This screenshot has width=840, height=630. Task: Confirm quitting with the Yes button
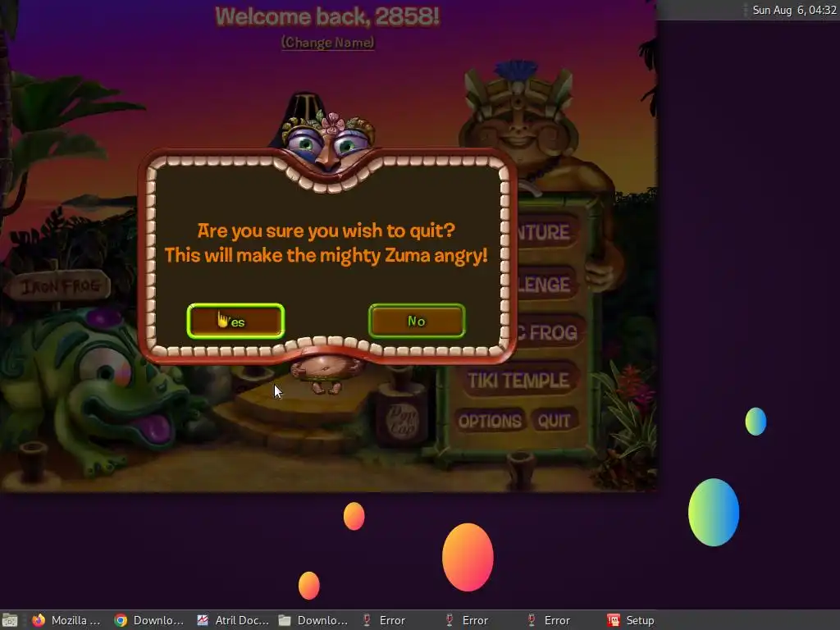click(235, 321)
